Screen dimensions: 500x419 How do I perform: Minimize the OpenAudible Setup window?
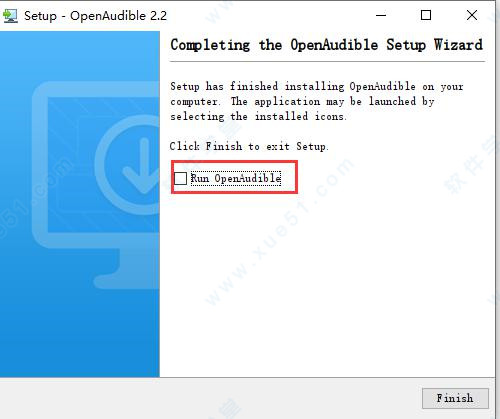[x=381, y=15]
